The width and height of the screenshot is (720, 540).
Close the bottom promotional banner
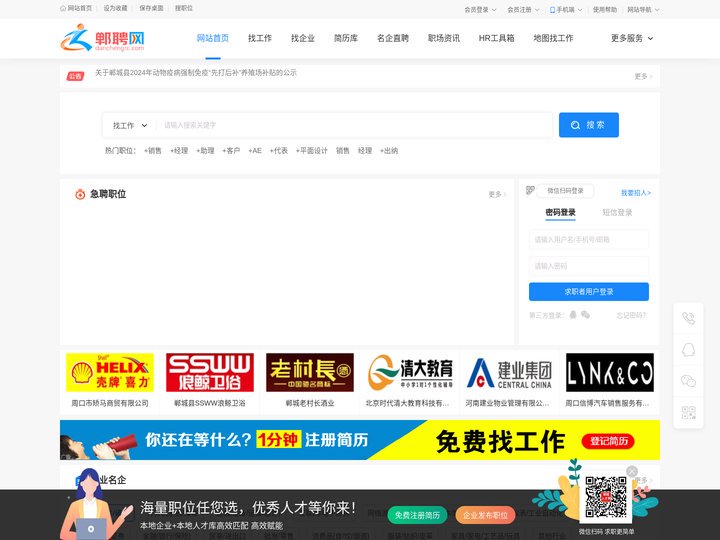click(632, 471)
